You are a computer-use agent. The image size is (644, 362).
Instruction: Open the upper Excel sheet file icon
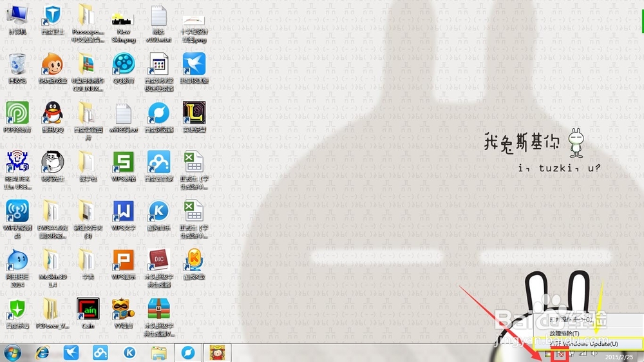coord(194,170)
